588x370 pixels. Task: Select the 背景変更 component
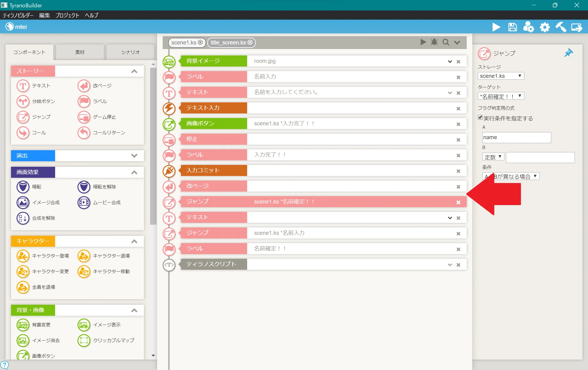tap(34, 325)
